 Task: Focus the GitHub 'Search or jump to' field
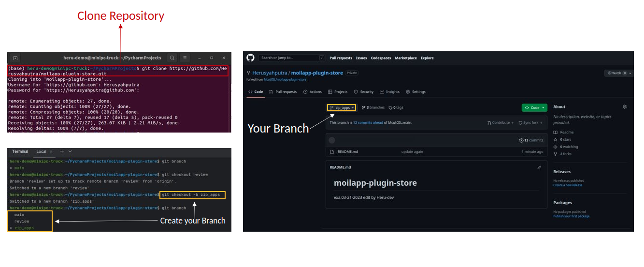292,58
